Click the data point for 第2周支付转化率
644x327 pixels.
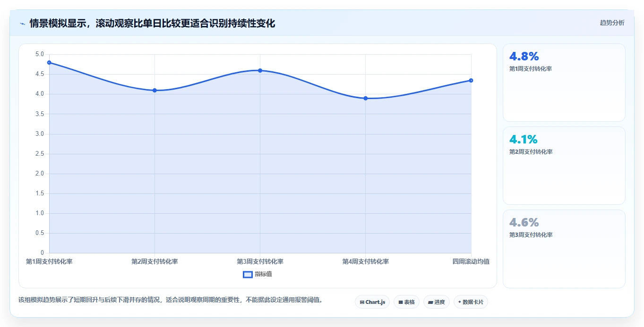tap(155, 90)
